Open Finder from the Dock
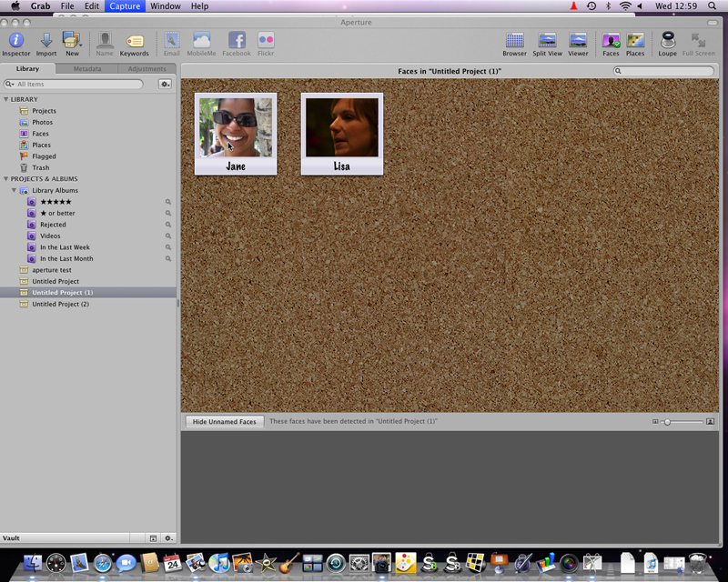The image size is (728, 582). [x=33, y=563]
